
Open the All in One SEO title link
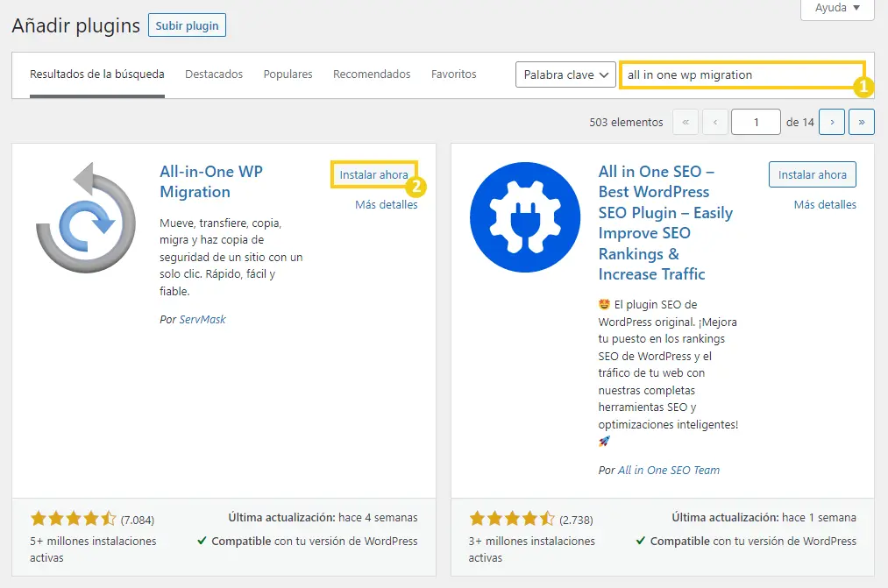point(666,223)
